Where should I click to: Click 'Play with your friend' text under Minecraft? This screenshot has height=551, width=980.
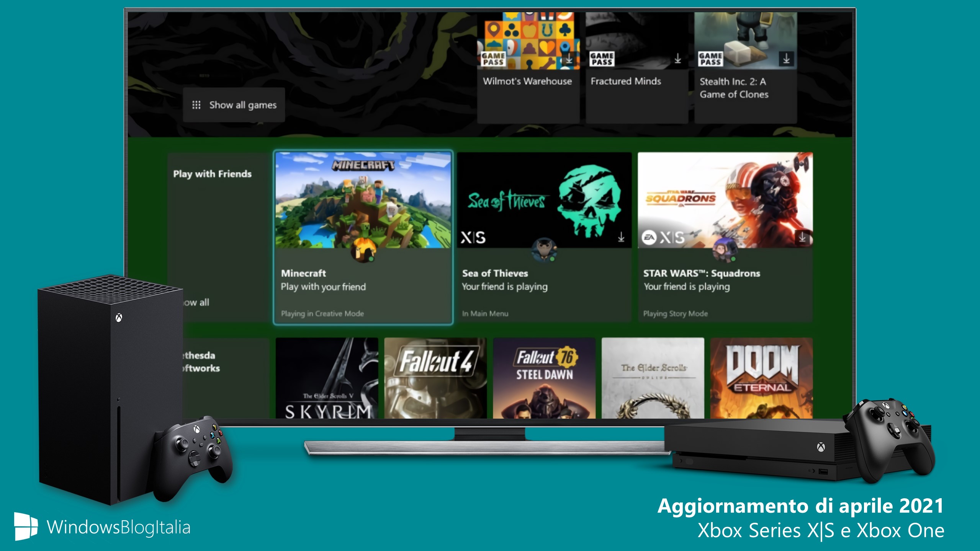323,287
